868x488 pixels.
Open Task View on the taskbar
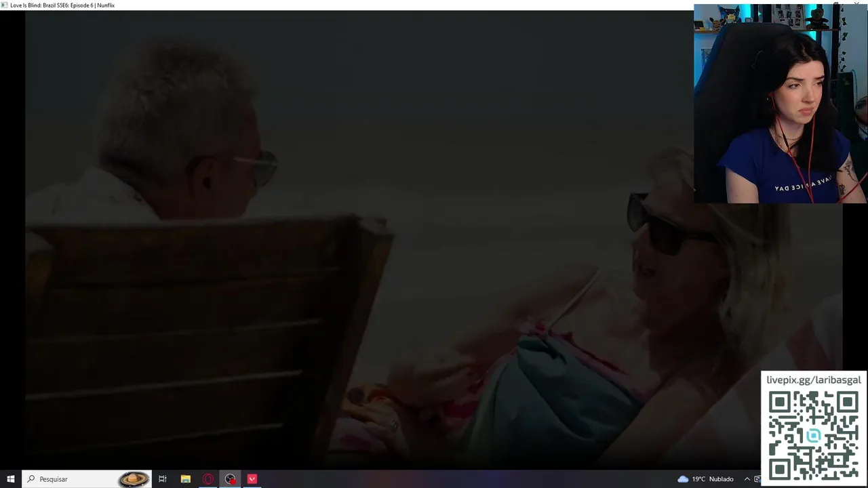tap(163, 479)
